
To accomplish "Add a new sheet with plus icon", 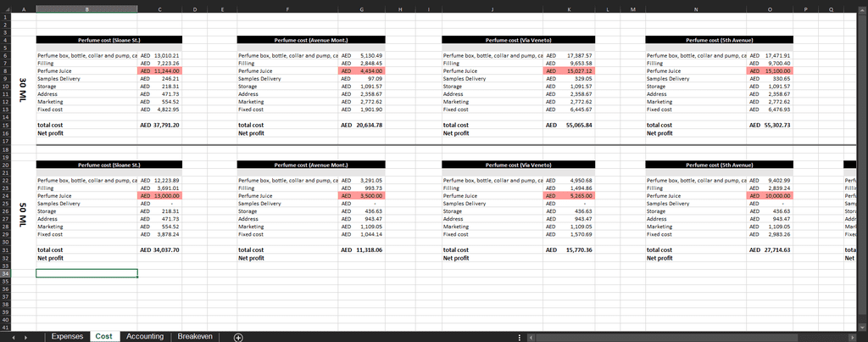I will 238,337.
